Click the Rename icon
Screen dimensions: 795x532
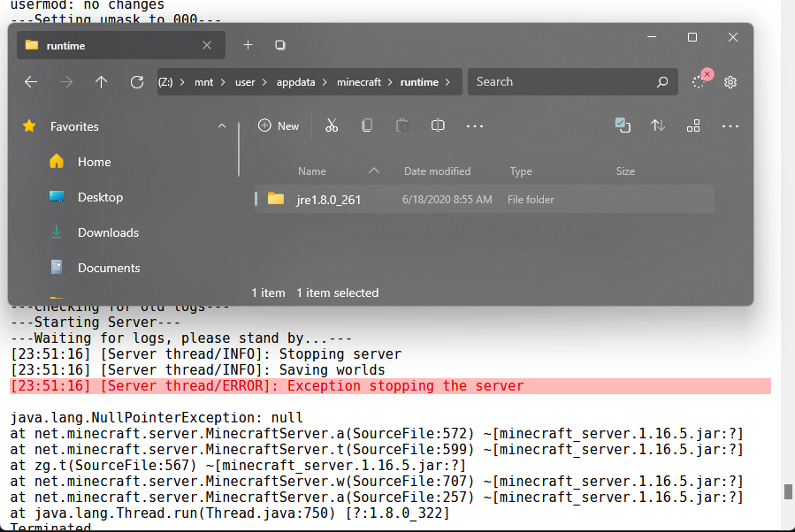[438, 125]
